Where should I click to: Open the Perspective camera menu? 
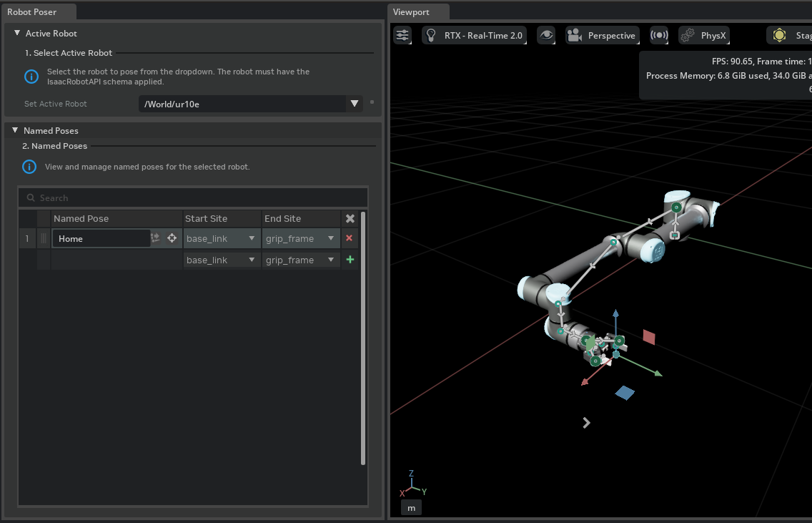tap(601, 35)
